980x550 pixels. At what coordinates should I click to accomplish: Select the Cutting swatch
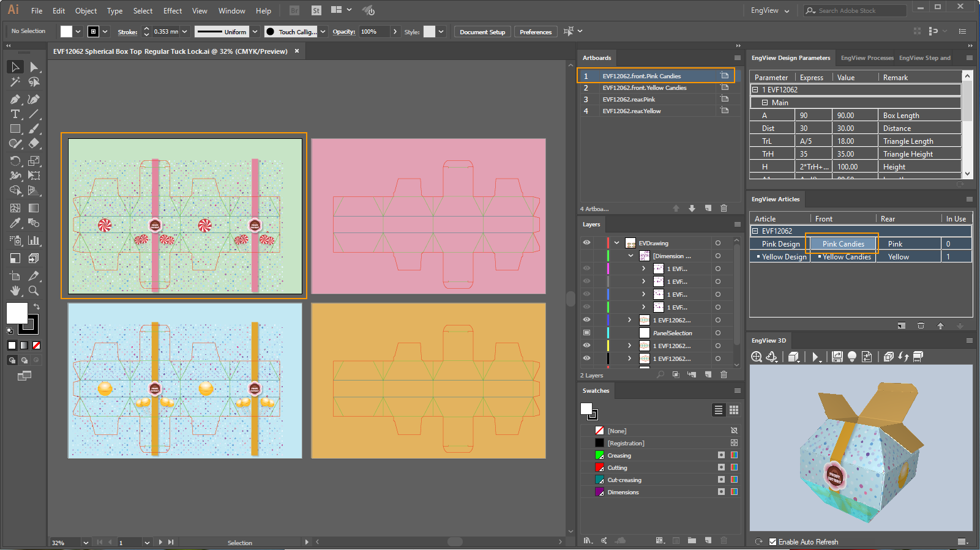pyautogui.click(x=617, y=468)
